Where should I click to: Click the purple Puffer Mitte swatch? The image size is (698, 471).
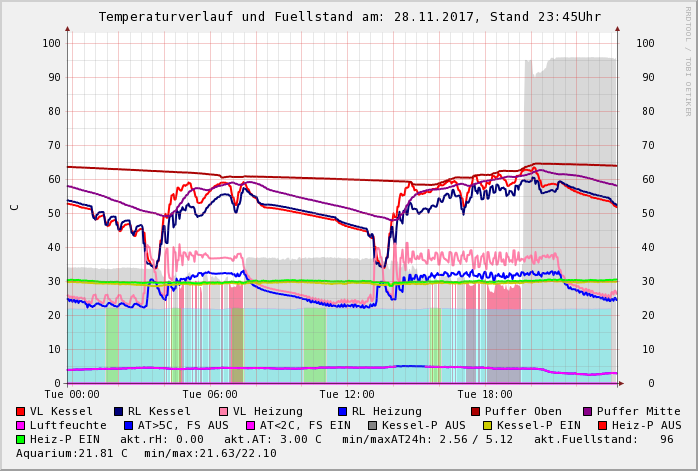(588, 412)
